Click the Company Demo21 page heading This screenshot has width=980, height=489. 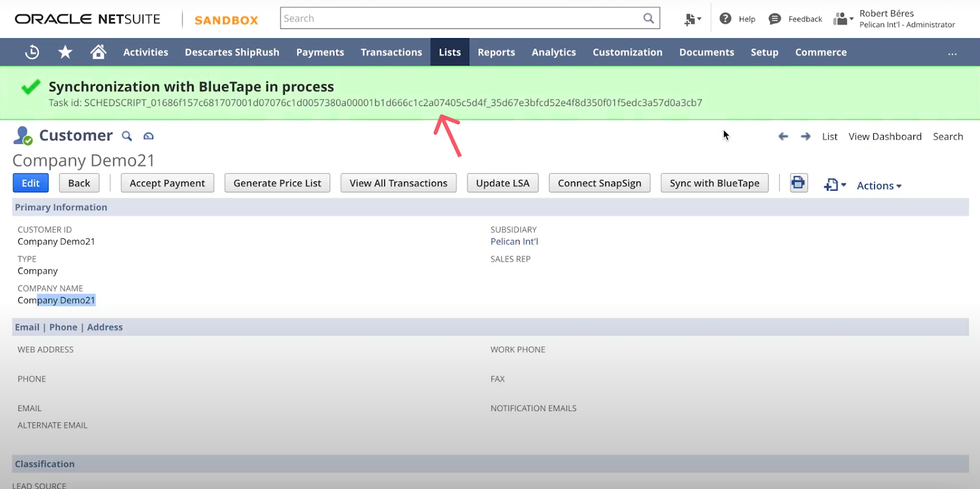(84, 161)
